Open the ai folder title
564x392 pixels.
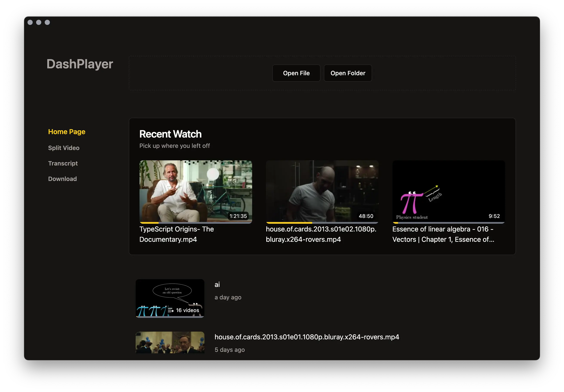point(217,284)
